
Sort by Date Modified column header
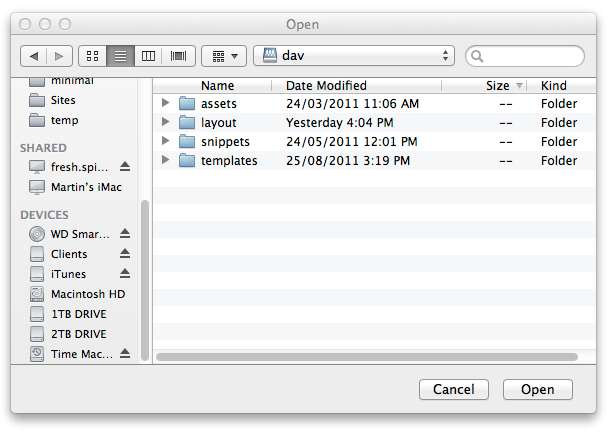tap(357, 85)
